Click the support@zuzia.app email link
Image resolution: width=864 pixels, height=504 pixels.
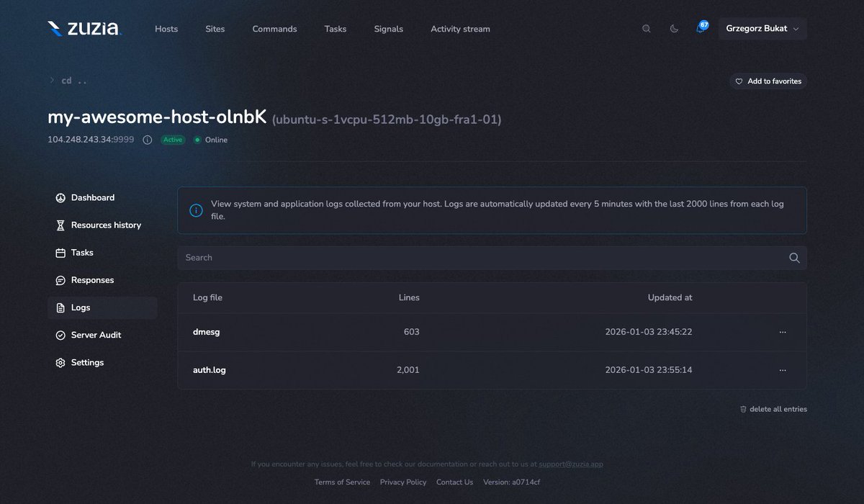tap(571, 464)
